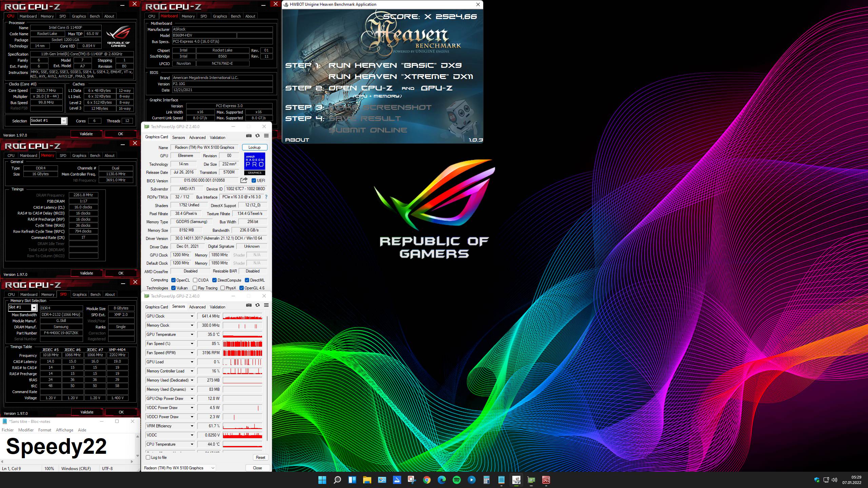Refresh data in upper GPU-Z Graphics Card window
Image resolution: width=868 pixels, height=488 pixels.
pos(258,136)
